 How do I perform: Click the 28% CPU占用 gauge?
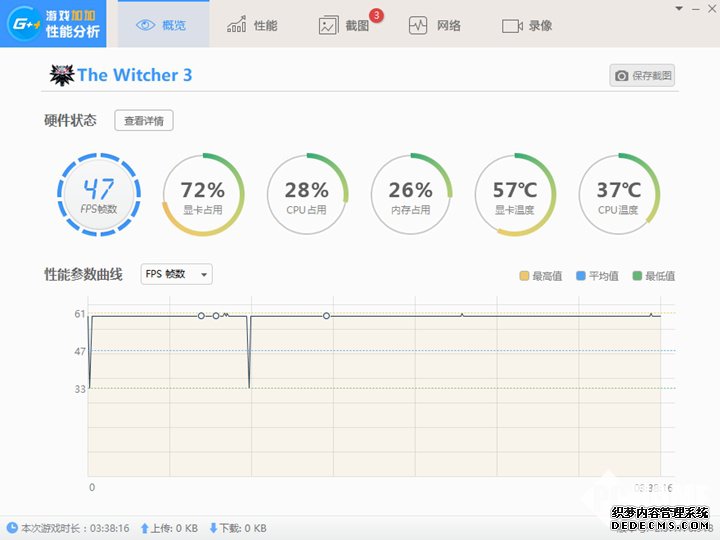(307, 195)
